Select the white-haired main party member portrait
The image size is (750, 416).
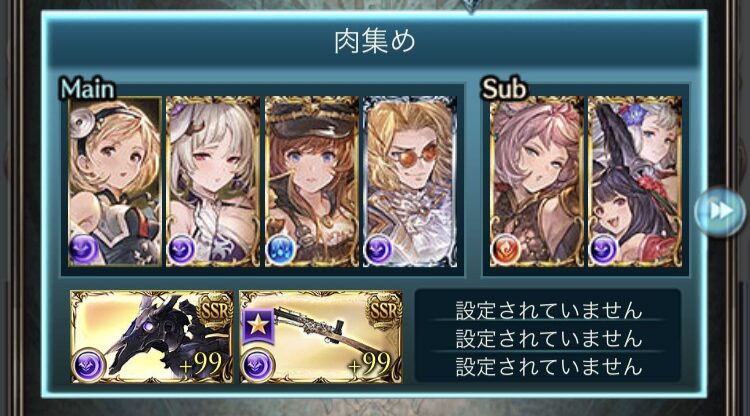[213, 181]
